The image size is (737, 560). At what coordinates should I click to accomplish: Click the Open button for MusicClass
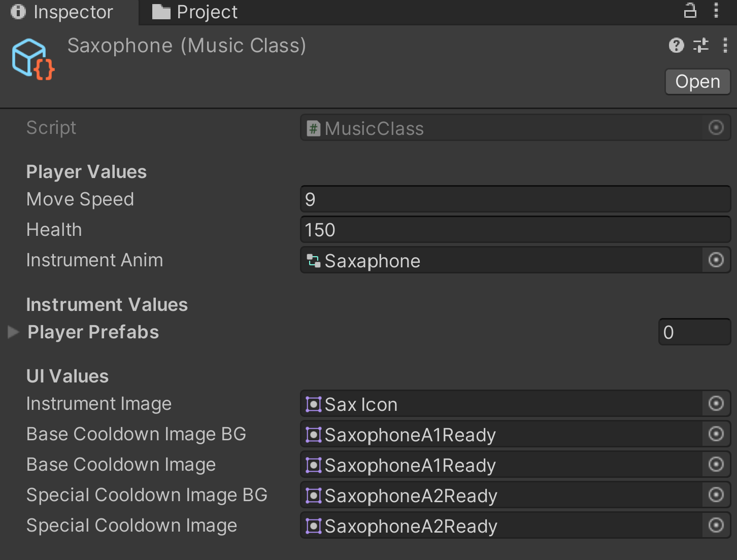(697, 82)
